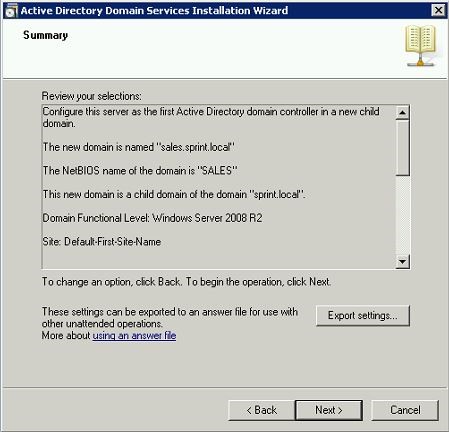
Task: Click the Active Directory book icon
Action: click(420, 45)
